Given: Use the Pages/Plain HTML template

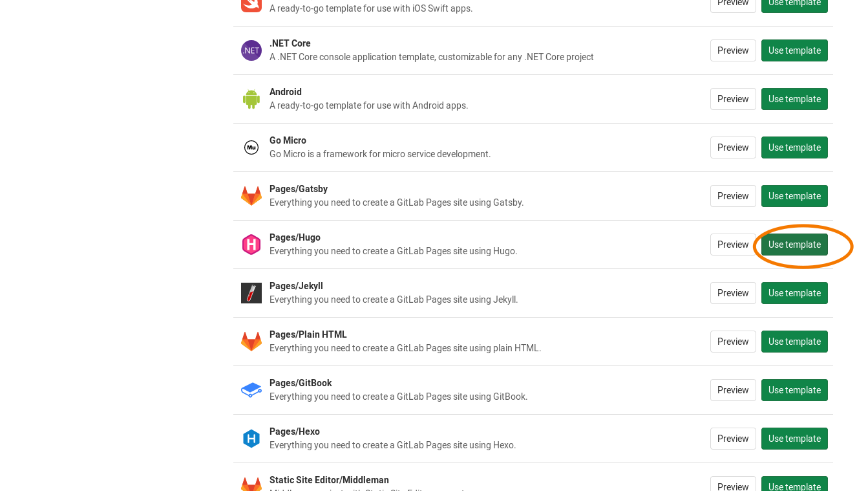Looking at the screenshot, I should (x=794, y=342).
